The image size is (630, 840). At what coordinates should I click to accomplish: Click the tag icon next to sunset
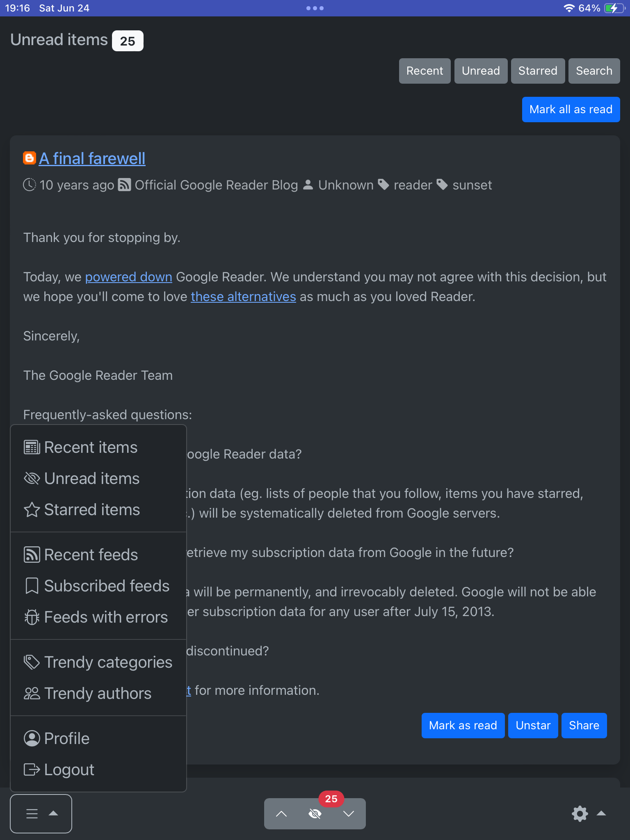coord(442,185)
